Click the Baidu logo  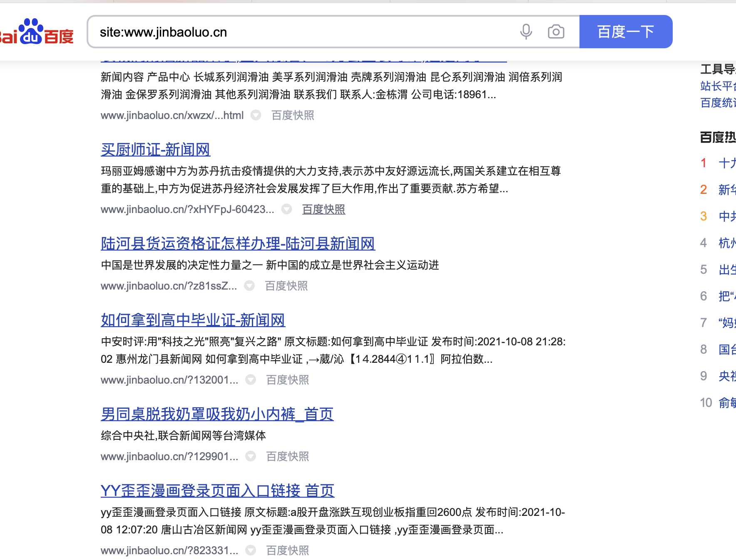click(x=37, y=32)
